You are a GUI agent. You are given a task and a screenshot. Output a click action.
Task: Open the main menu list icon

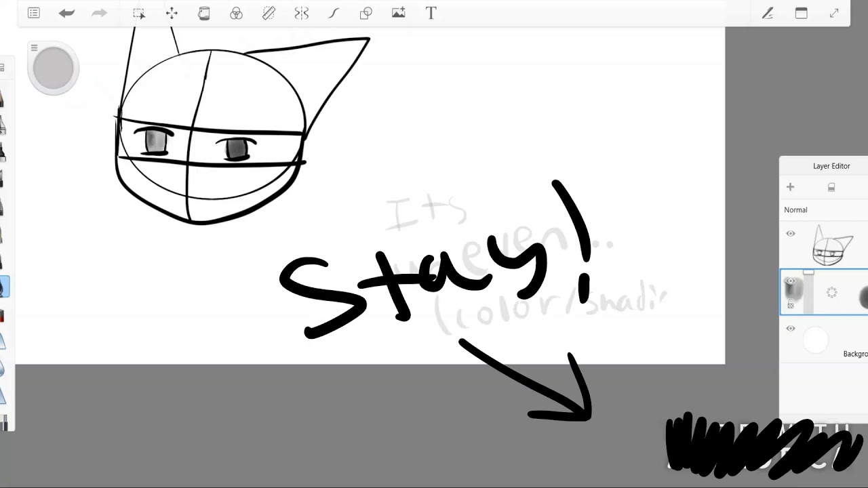[x=34, y=13]
